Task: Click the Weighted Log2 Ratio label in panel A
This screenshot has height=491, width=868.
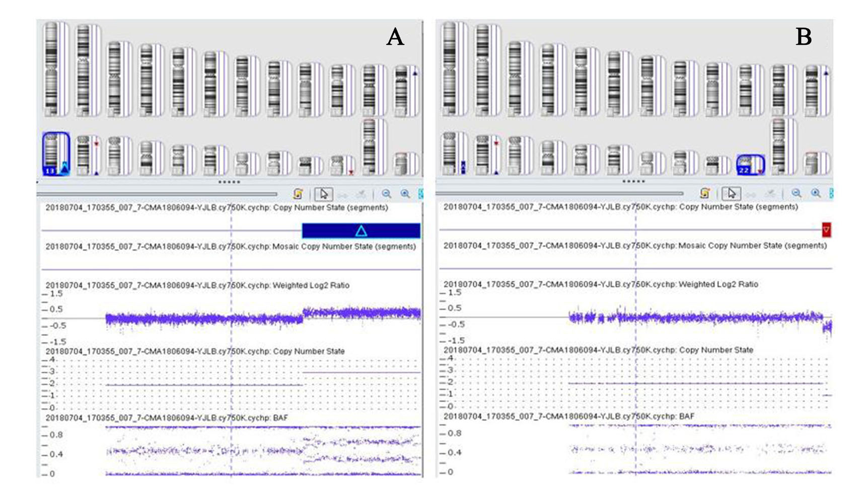Action: click(x=197, y=285)
